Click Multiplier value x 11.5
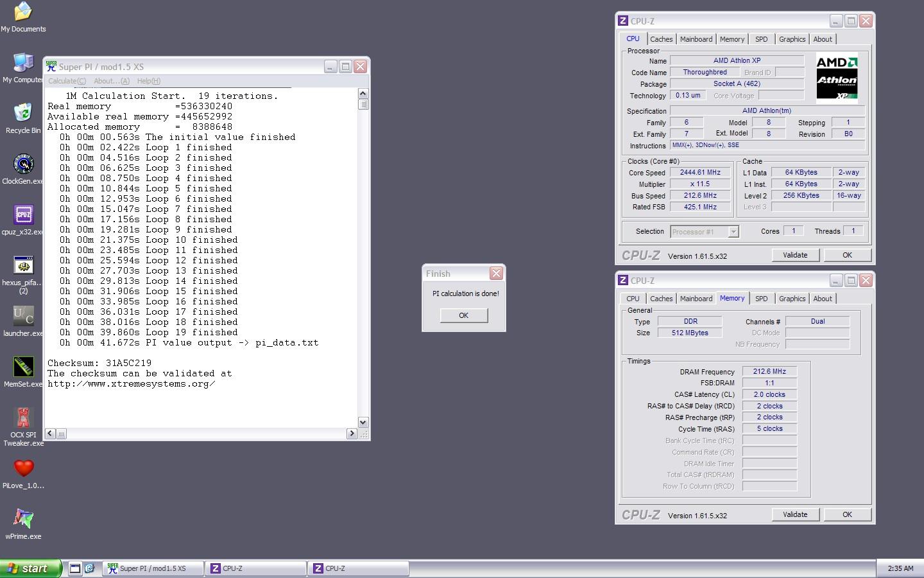 click(x=700, y=184)
